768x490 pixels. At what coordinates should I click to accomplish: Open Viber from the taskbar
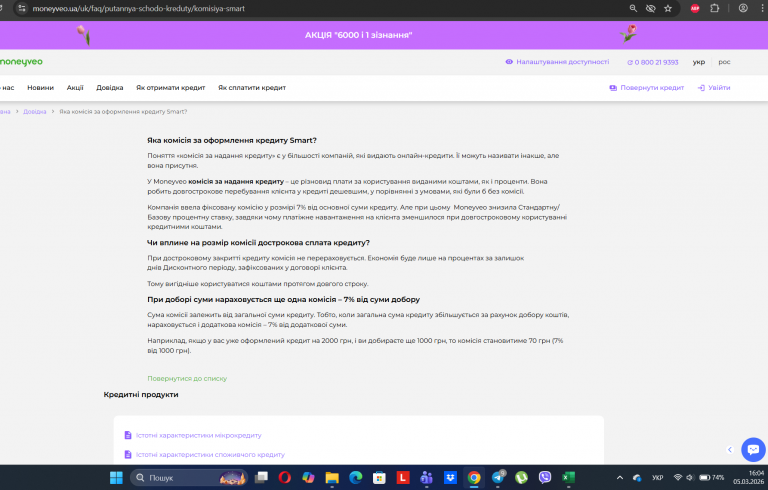[x=545, y=478]
